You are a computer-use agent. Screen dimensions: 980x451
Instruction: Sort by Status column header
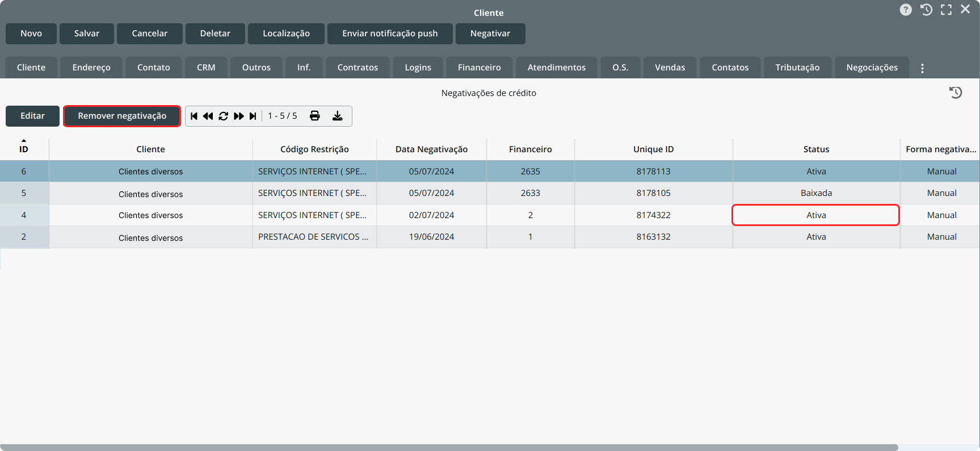click(816, 149)
